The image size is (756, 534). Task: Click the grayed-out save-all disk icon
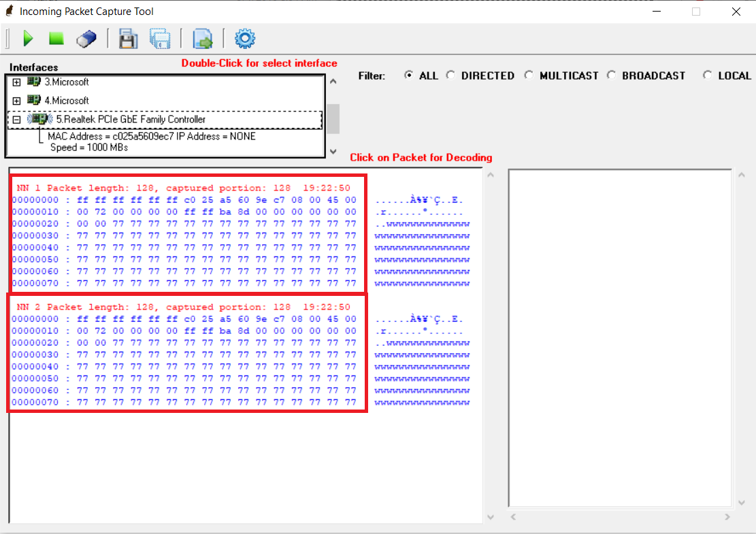click(x=160, y=39)
